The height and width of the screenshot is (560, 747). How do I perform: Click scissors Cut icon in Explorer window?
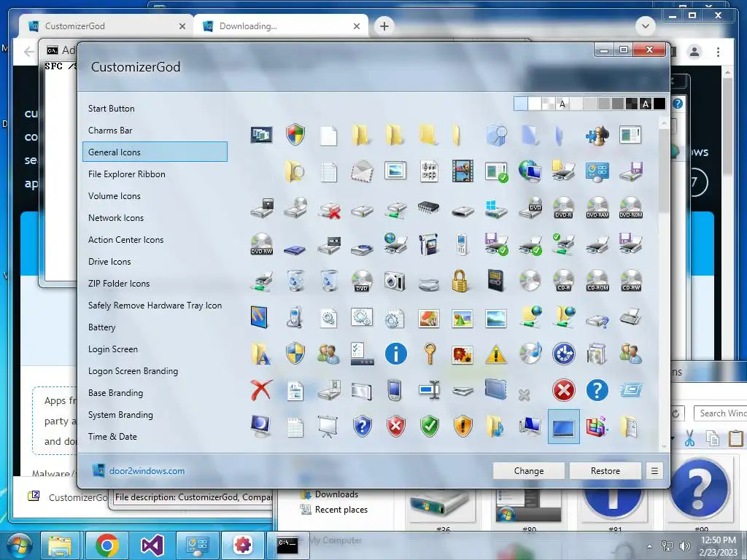[689, 438]
